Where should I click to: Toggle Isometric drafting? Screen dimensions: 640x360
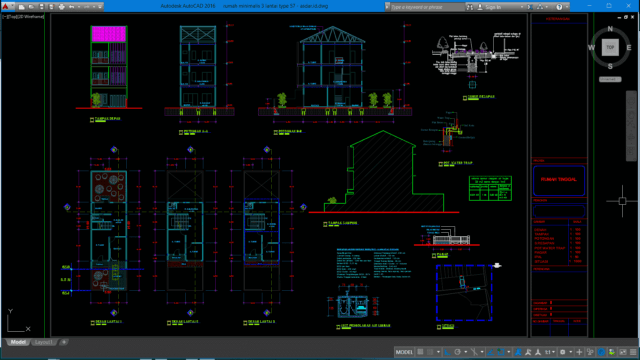coord(474,352)
